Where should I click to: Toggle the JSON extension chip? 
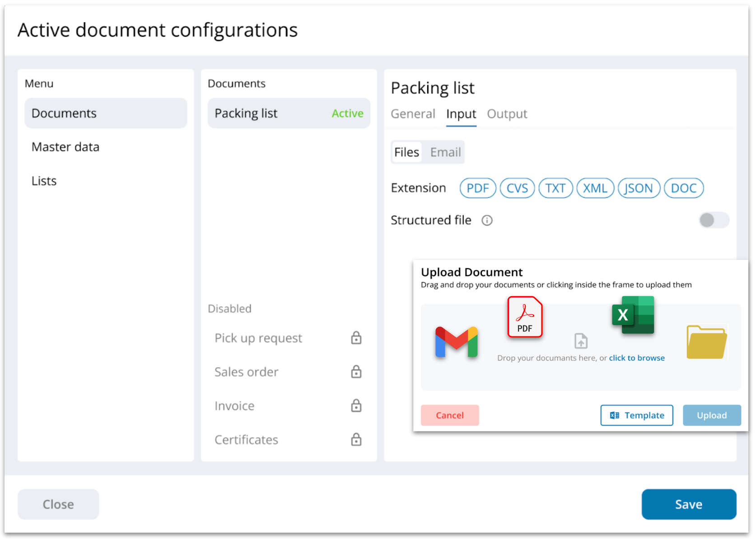coord(639,188)
